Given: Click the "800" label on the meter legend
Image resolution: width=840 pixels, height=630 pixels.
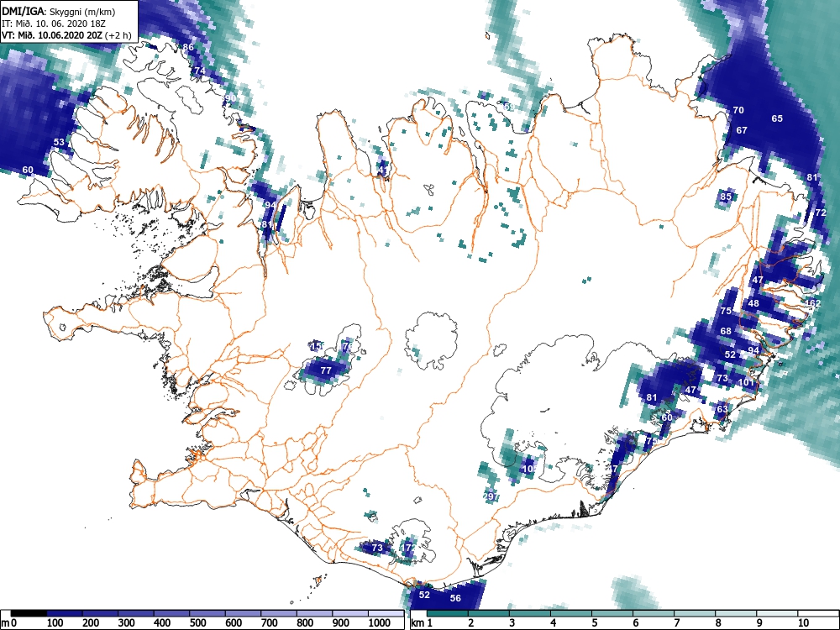Looking at the screenshot, I should tap(305, 623).
